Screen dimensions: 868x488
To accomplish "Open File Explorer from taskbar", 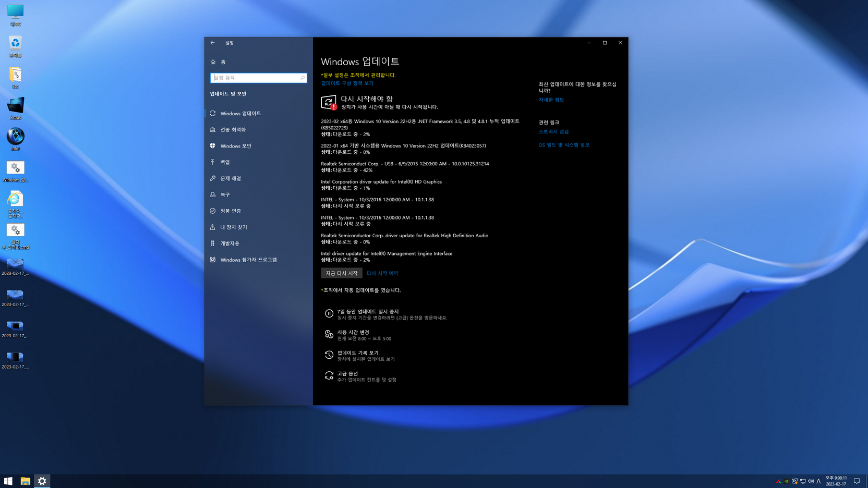I will pos(25,481).
